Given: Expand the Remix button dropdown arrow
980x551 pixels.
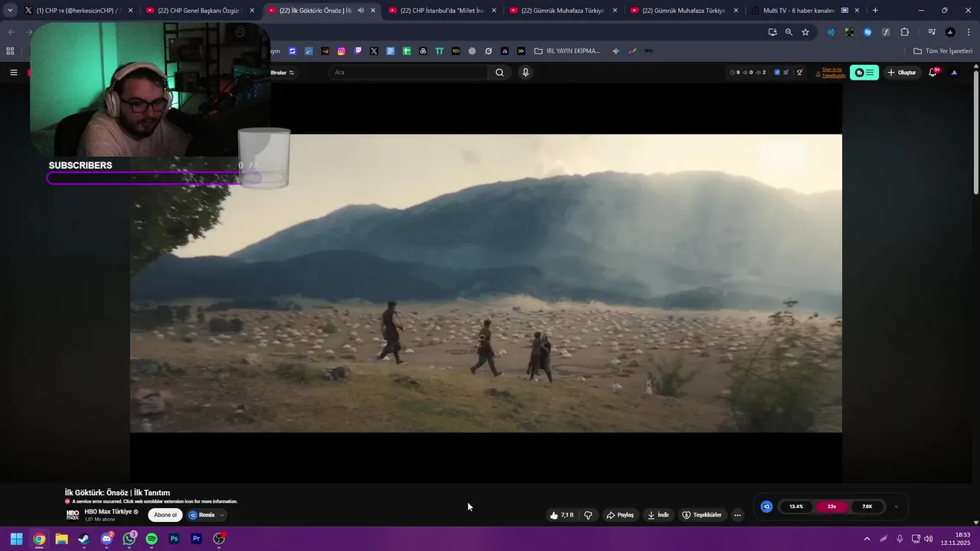Looking at the screenshot, I should tap(222, 515).
